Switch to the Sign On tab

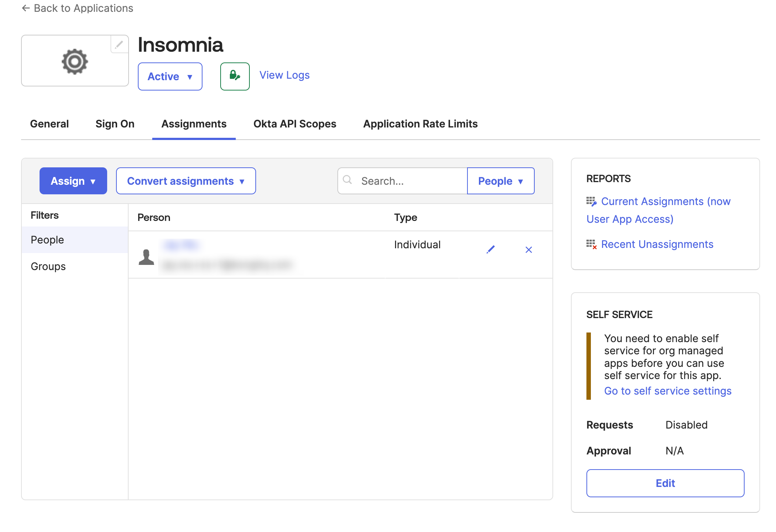click(x=115, y=124)
